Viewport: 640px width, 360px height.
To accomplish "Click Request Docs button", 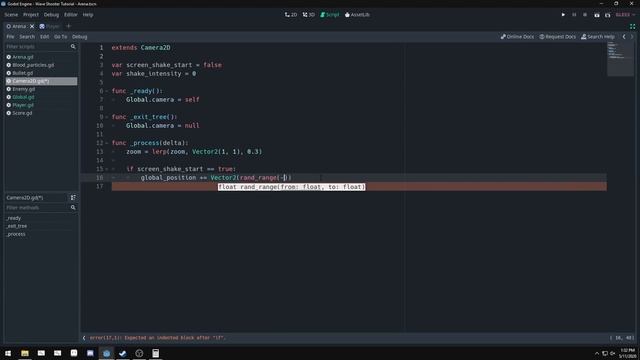I will click(x=558, y=37).
